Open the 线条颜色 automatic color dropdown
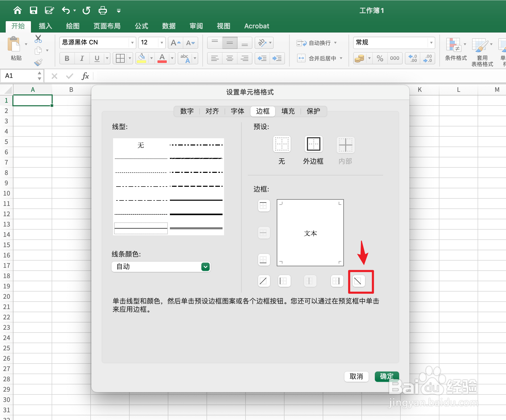Viewport: 506px width, 420px height. [205, 267]
